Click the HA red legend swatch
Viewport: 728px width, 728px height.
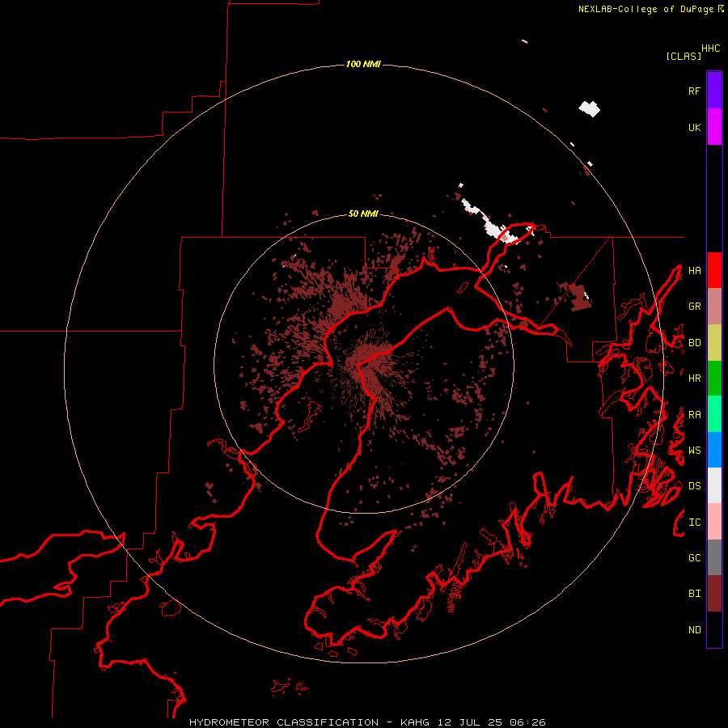tap(714, 270)
